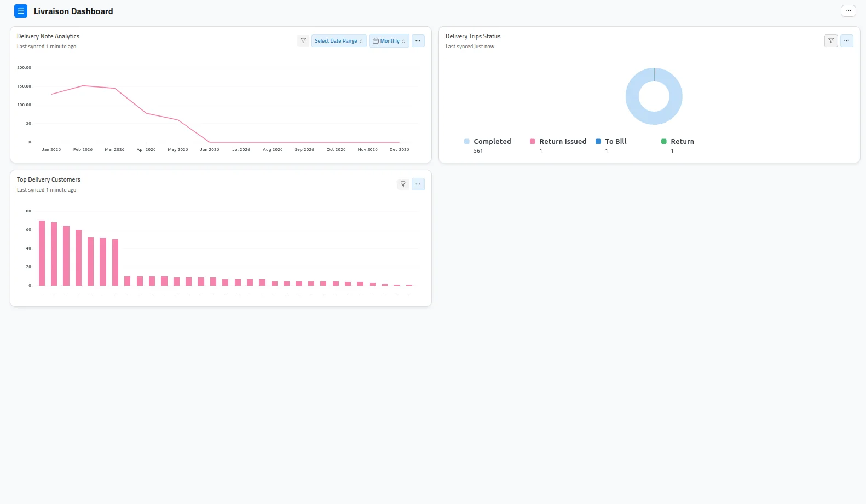Click filter icon in Top Delivery Customers

403,184
